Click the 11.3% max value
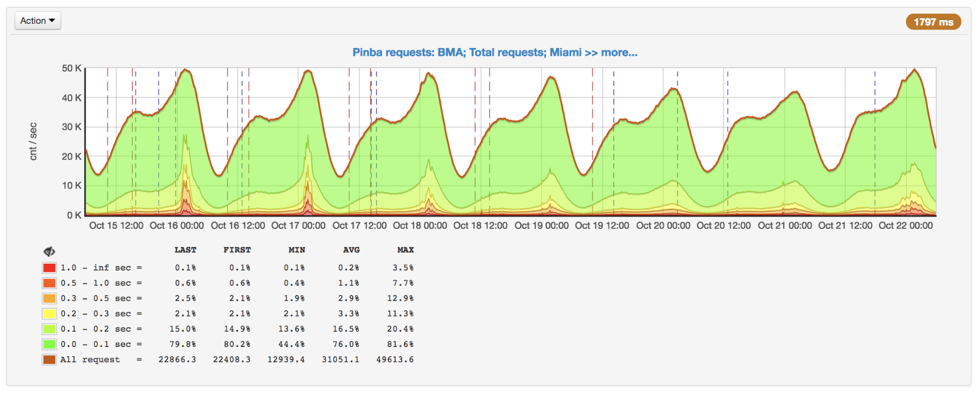Viewport: 980px width, 394px height. pos(401,314)
